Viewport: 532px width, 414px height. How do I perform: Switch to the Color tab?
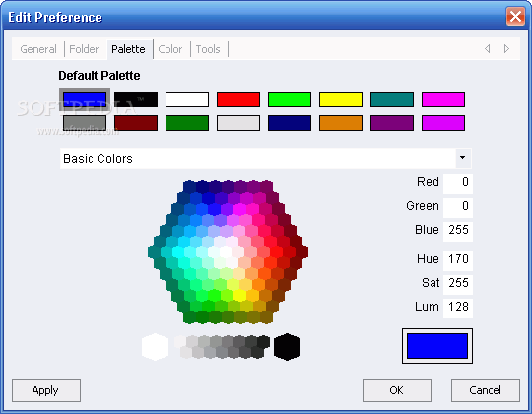pos(170,49)
